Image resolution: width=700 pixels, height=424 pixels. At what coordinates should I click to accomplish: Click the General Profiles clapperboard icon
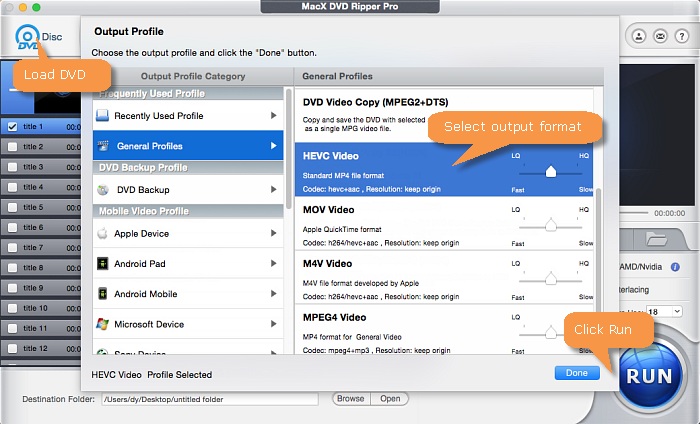(x=103, y=145)
